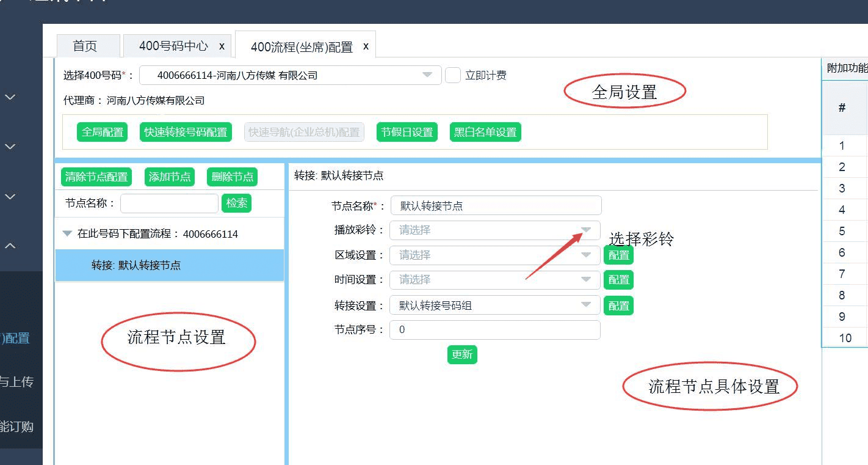The width and height of the screenshot is (868, 465).
Task: Open the 选择400号码 dropdown
Action: coord(427,75)
